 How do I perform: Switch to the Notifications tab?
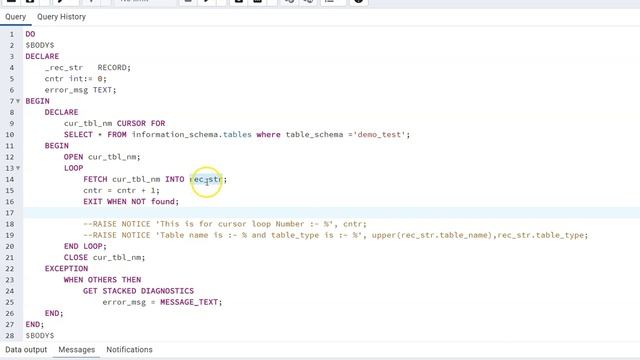[x=129, y=350]
